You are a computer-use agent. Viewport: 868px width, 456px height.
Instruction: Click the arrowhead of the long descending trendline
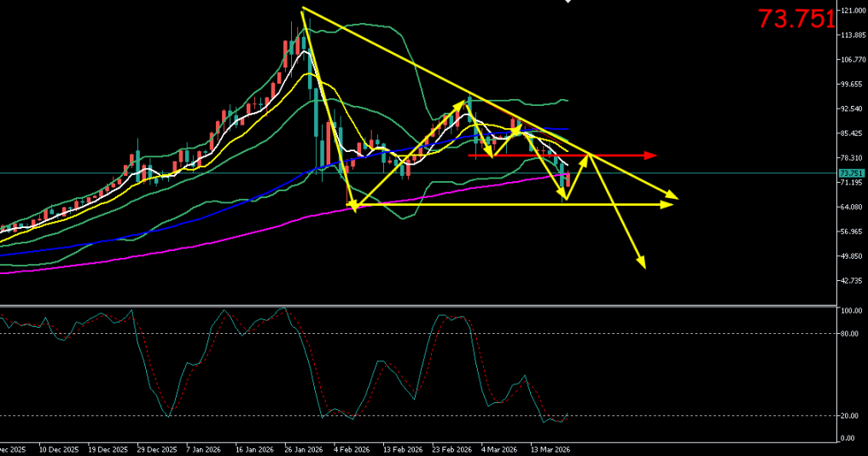point(674,198)
